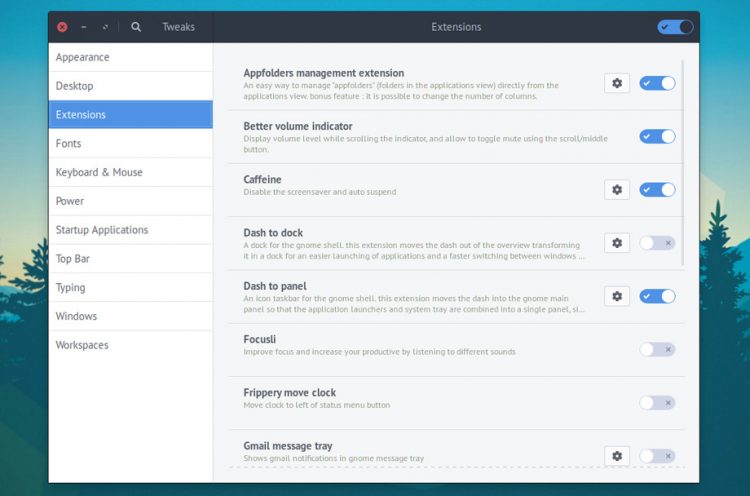Disable the Dash to panel switch
750x496 pixels.
point(657,296)
